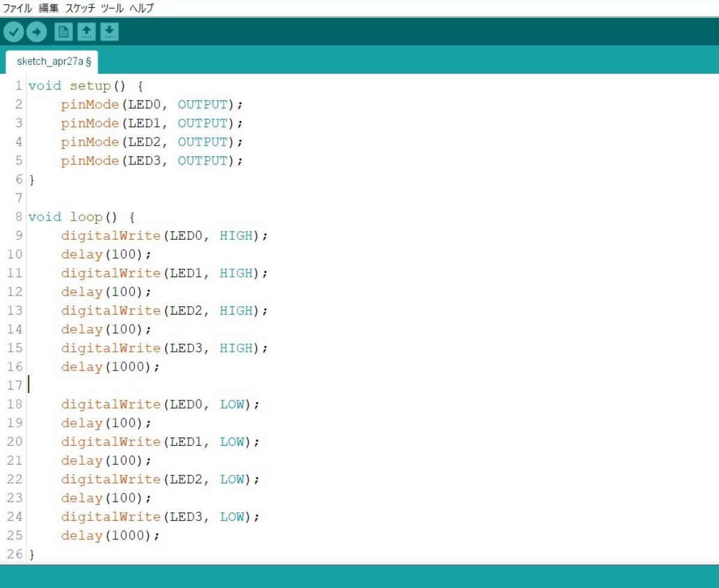The width and height of the screenshot is (719, 588).
Task: Click the Save sketch down-arrow icon
Action: (x=109, y=32)
